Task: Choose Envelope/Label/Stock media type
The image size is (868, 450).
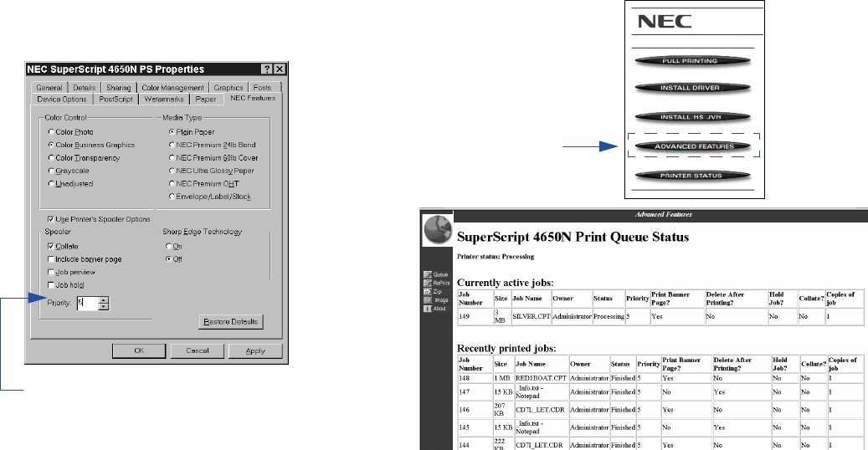Action: (x=172, y=197)
